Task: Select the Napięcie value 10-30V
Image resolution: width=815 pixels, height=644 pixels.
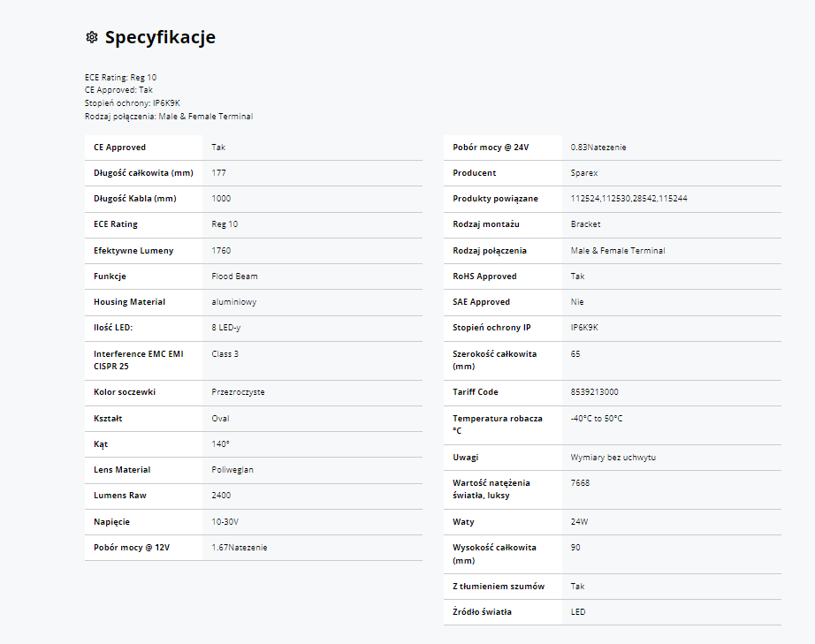Action: 225,522
